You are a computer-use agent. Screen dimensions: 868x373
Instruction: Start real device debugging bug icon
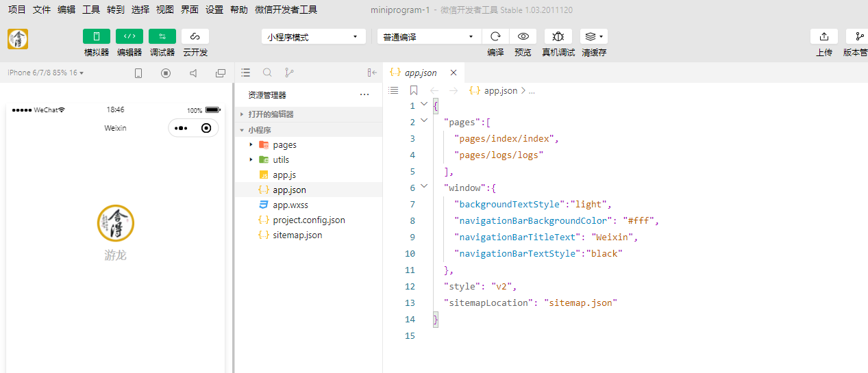pyautogui.click(x=558, y=36)
